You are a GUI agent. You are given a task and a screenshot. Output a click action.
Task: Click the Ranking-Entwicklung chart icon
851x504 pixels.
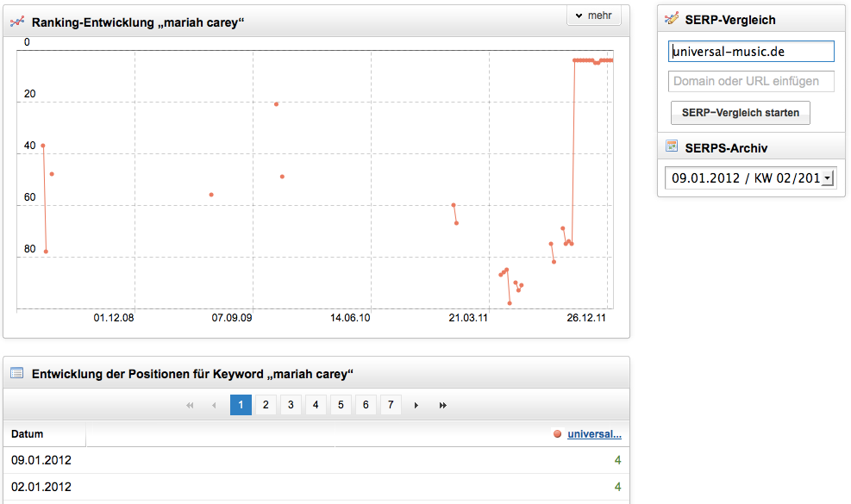click(16, 20)
